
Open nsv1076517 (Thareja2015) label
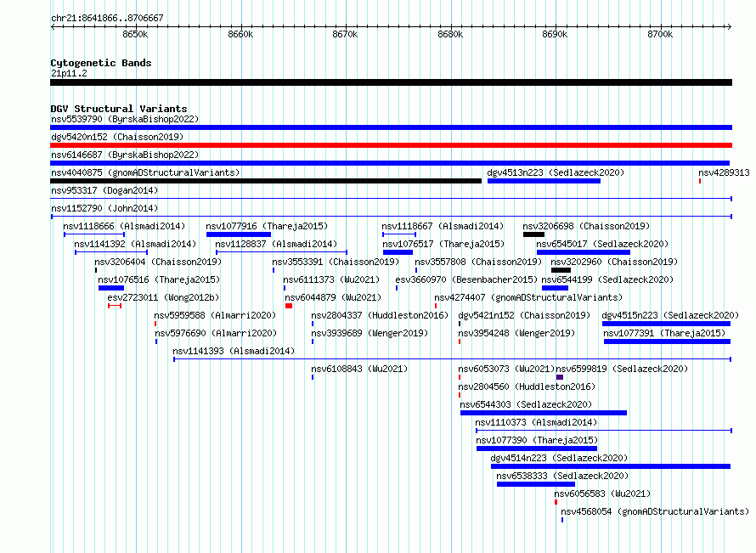click(x=443, y=244)
